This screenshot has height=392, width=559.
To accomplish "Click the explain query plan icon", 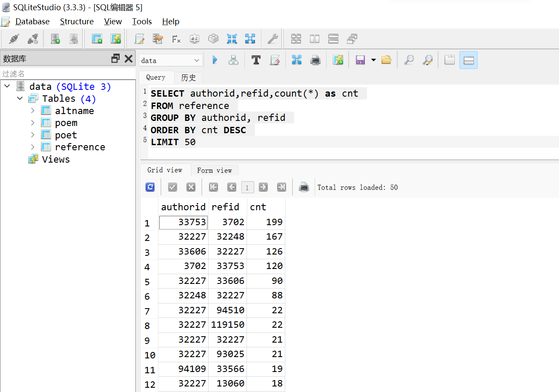I will pos(233,60).
